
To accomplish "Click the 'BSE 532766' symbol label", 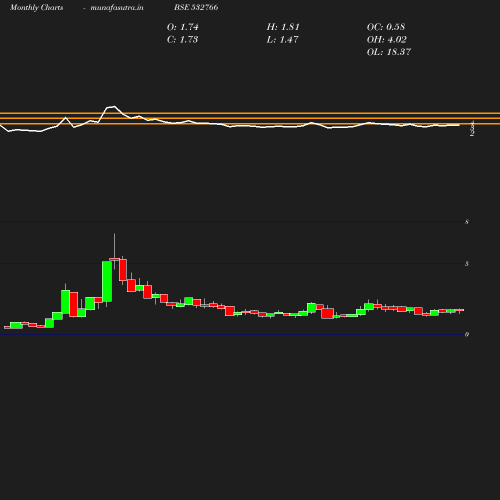I will [x=196, y=7].
